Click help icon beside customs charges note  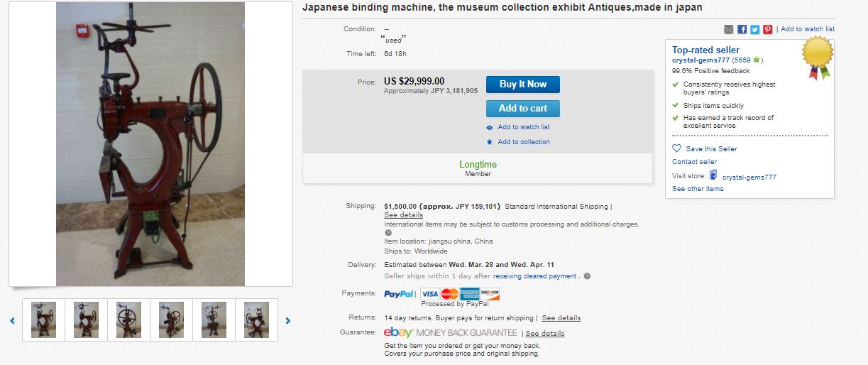click(x=388, y=233)
